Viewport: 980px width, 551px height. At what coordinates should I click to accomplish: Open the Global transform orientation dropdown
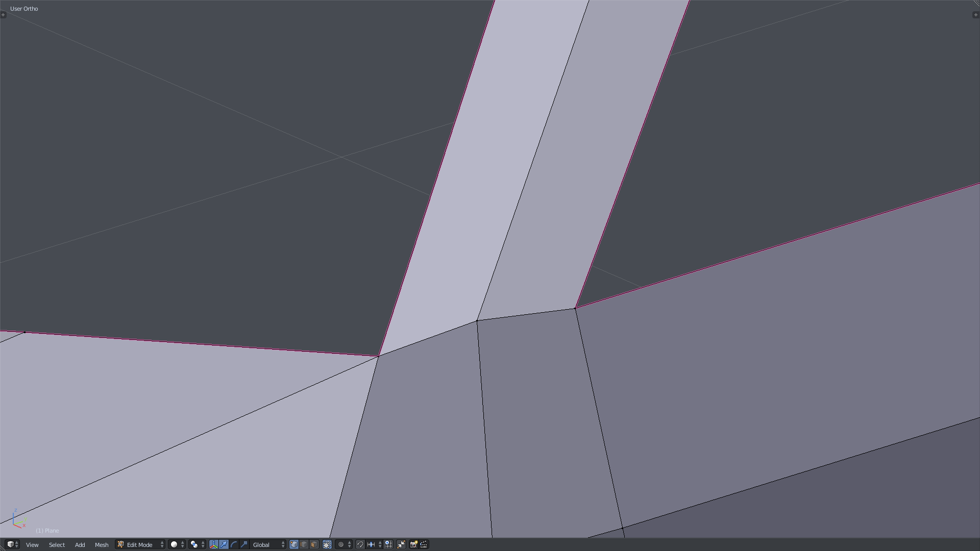pos(268,545)
